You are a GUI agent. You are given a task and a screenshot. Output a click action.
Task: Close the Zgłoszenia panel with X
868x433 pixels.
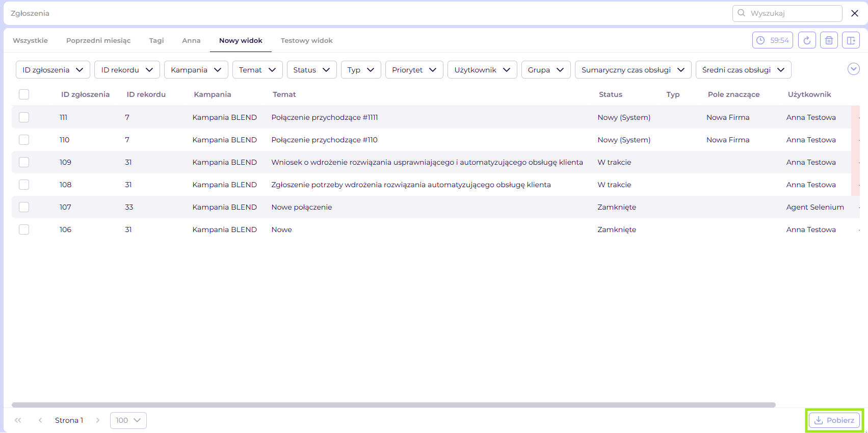[x=855, y=13]
